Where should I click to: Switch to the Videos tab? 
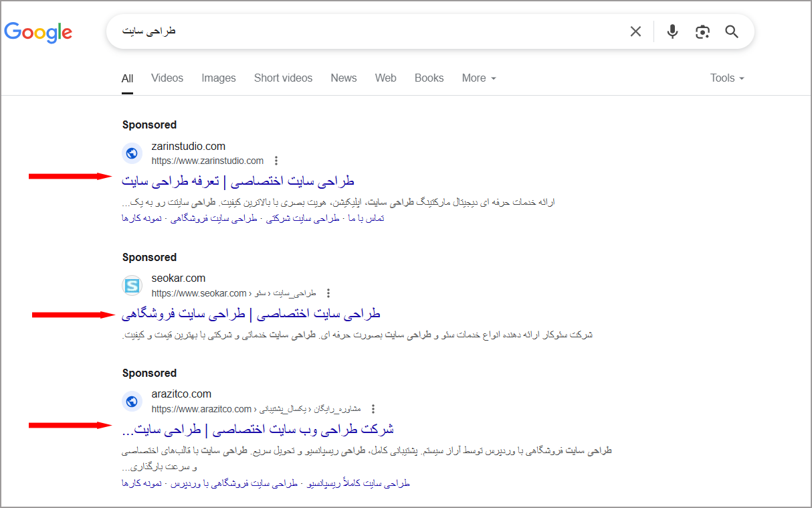click(167, 78)
